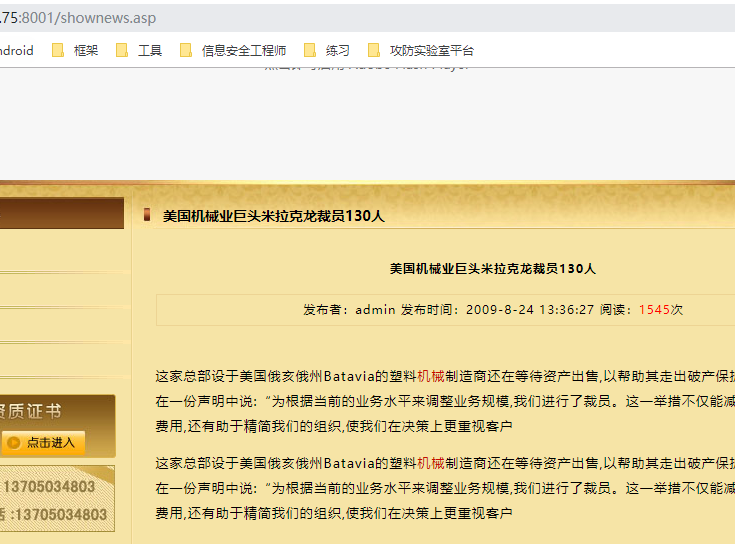Click the first paragraph line starting 在一份声明中说

point(445,401)
